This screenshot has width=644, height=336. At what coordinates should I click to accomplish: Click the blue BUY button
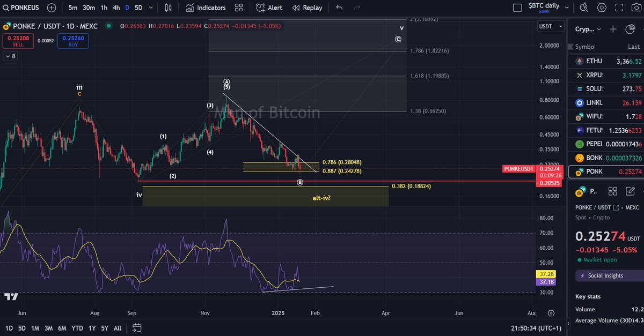[x=73, y=41]
